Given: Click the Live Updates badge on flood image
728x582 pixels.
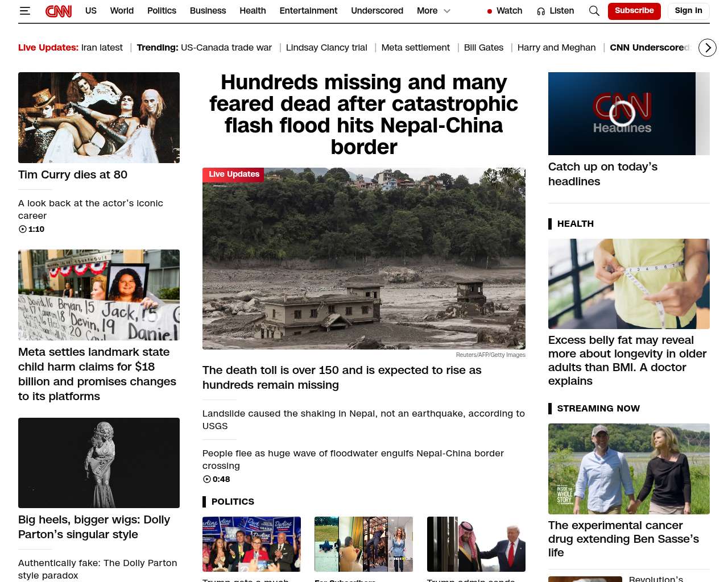Looking at the screenshot, I should 233,174.
